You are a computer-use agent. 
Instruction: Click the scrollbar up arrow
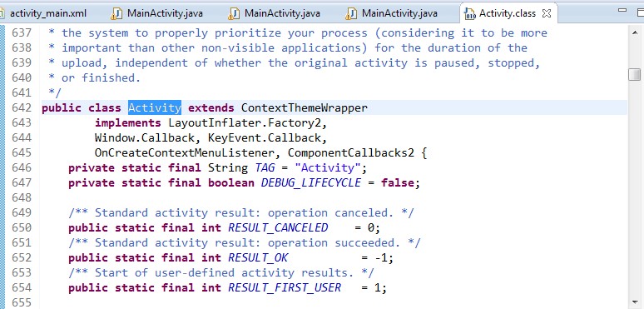[x=635, y=33]
